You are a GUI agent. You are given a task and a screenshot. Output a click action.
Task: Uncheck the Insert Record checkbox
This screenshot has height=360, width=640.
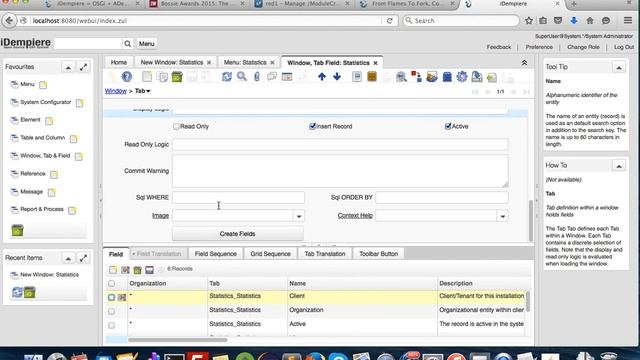coord(312,126)
